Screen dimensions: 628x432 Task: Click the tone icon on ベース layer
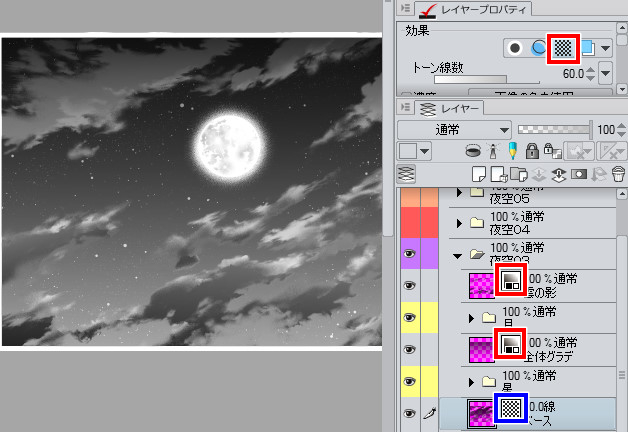click(x=511, y=408)
